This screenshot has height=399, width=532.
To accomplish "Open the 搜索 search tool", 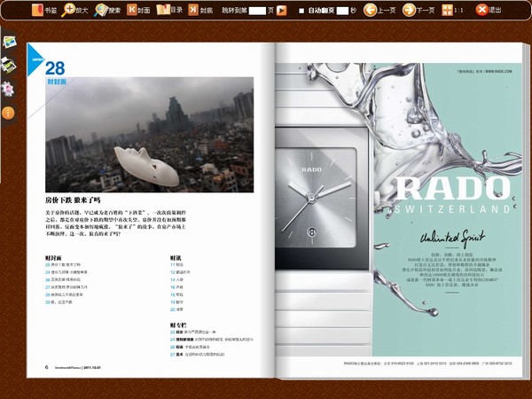I will [x=107, y=10].
